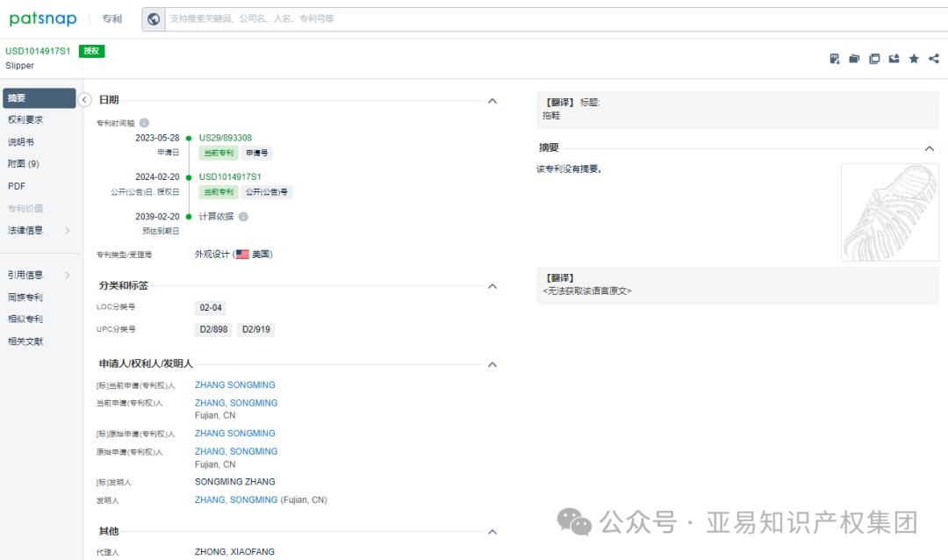Image resolution: width=948 pixels, height=560 pixels.
Task: Collapse the 分类和标签 section
Action: click(492, 285)
